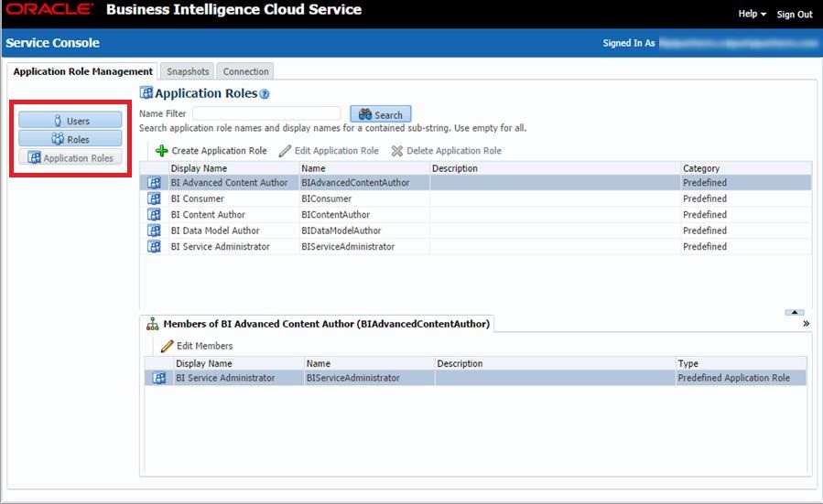Select the BIContentAuthor name cell
This screenshot has width=823, height=504.
[364, 215]
